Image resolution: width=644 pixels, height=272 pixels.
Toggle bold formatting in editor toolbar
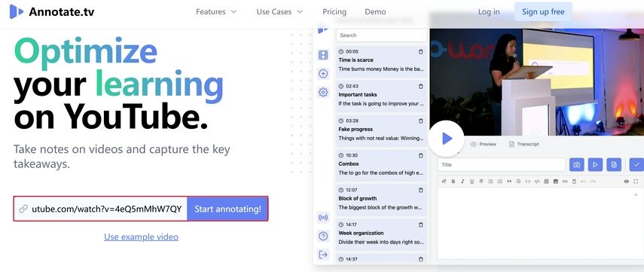pos(453,181)
